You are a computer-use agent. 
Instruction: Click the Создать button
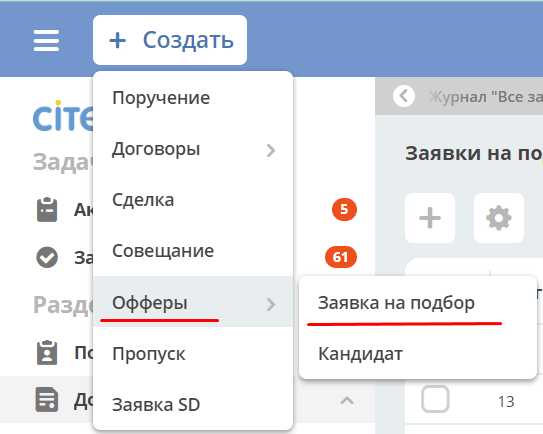pos(170,40)
